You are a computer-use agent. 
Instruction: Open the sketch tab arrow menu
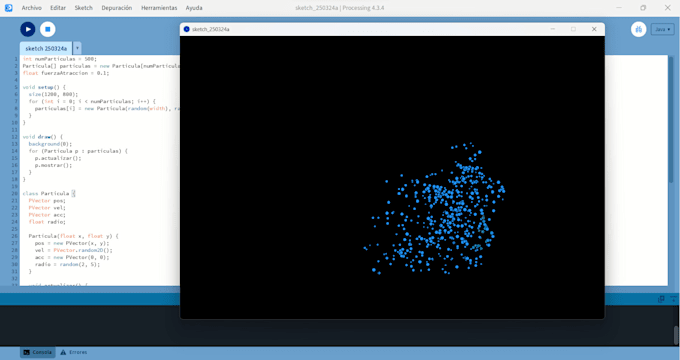(x=77, y=48)
